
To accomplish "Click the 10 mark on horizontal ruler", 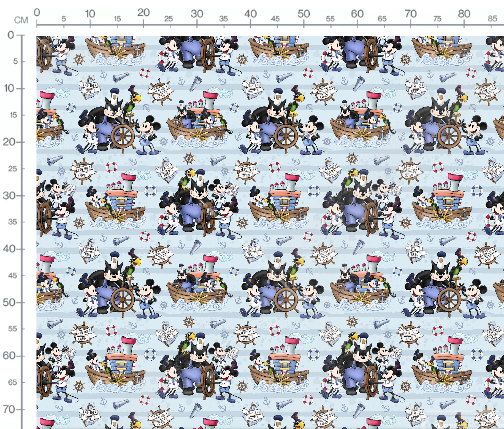I will coord(90,14).
